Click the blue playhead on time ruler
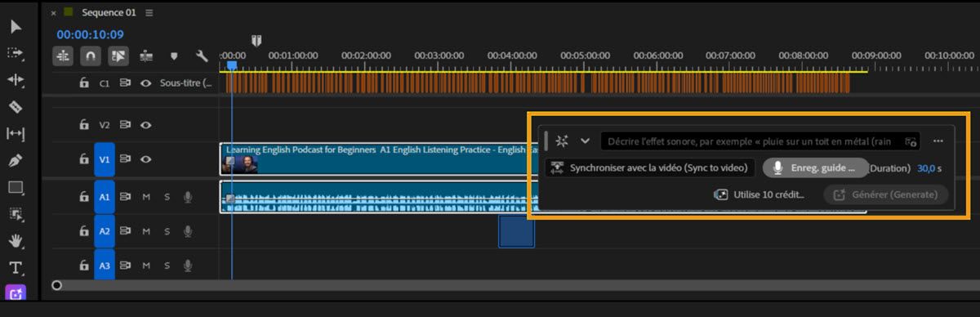980x317 pixels. point(231,65)
